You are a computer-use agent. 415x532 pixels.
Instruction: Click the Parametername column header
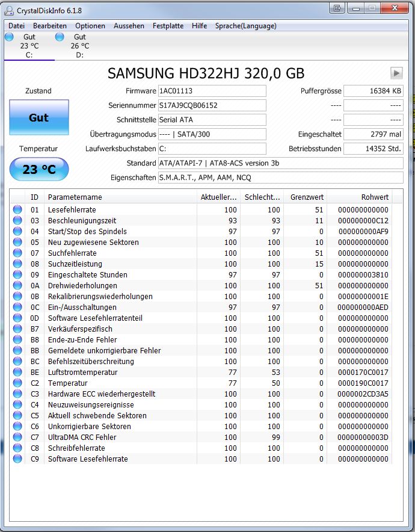(120, 197)
